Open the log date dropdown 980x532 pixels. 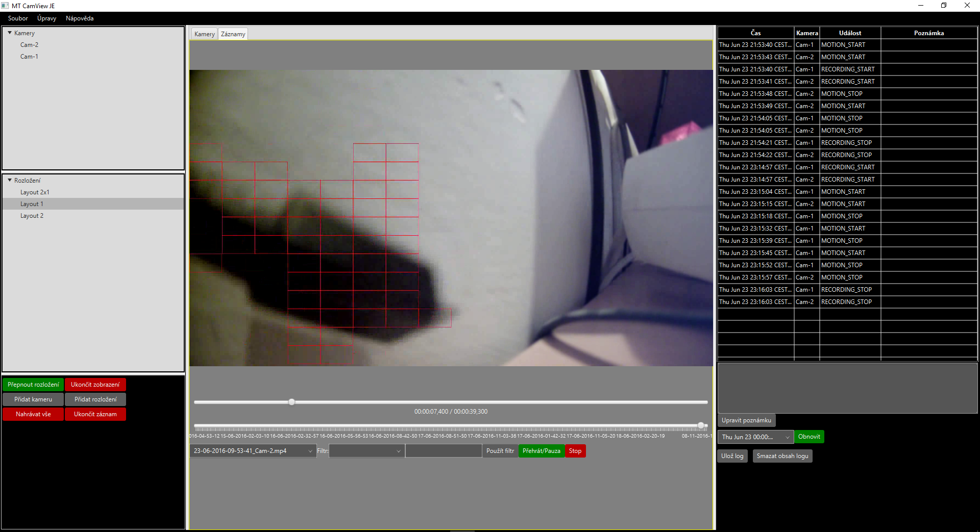(x=787, y=437)
